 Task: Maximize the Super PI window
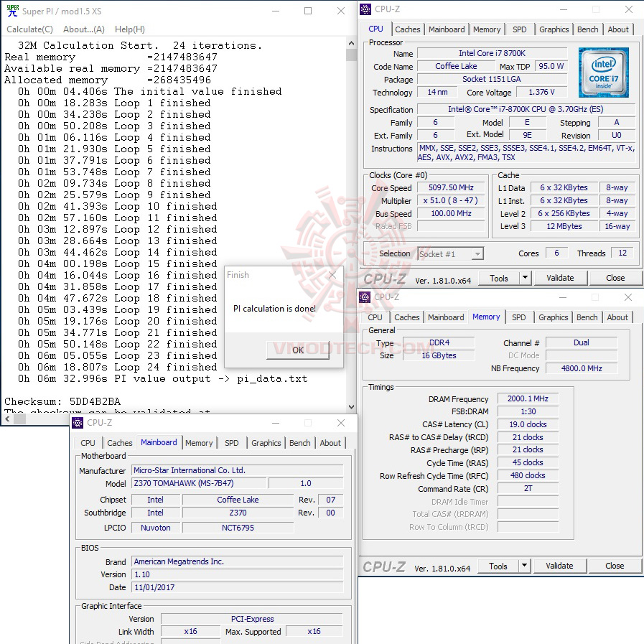tap(307, 11)
